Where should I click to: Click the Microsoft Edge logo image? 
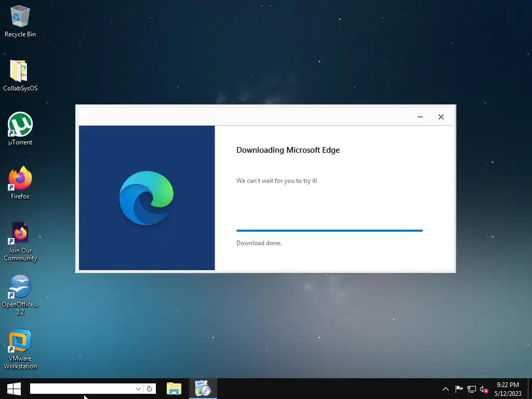[x=146, y=198]
